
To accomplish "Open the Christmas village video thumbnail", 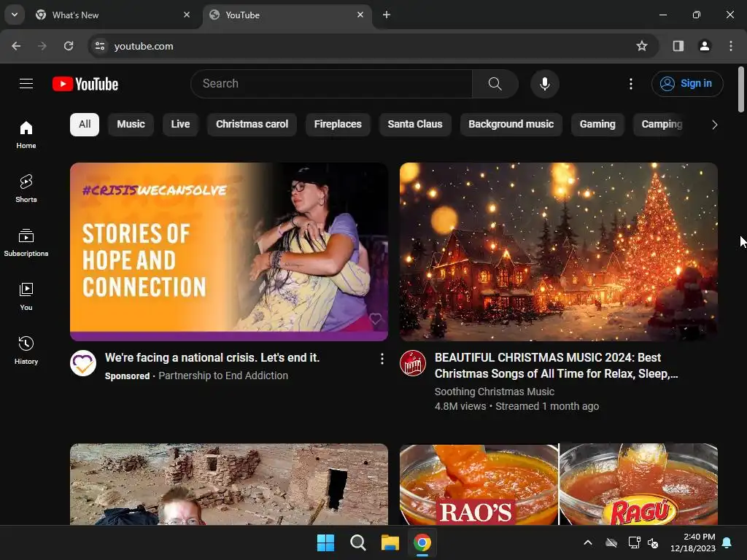I will pyautogui.click(x=558, y=252).
